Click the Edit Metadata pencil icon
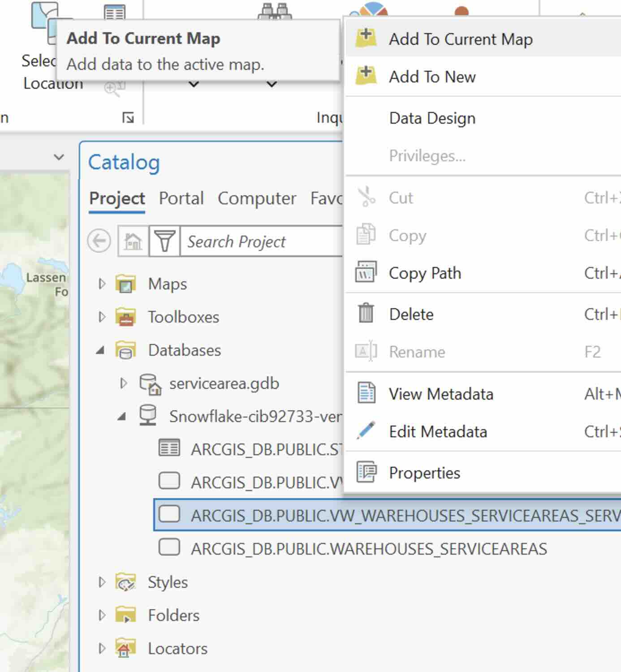This screenshot has height=672, width=621. point(366,431)
